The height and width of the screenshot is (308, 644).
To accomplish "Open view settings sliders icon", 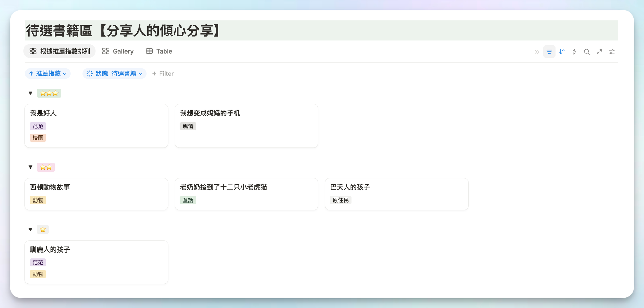I will 612,52.
